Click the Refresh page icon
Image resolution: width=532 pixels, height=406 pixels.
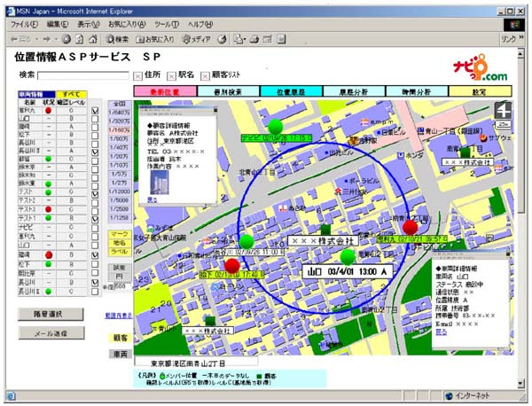click(x=80, y=39)
